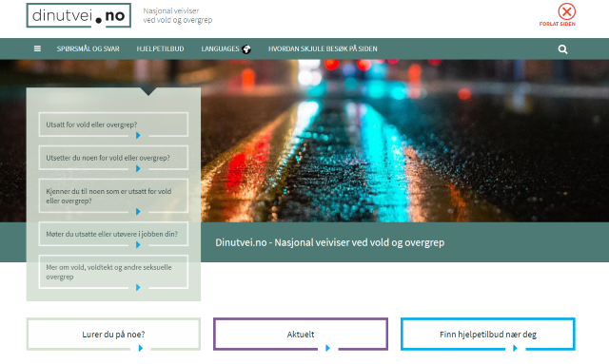Click the Lurer du på noe? button

coord(113,335)
